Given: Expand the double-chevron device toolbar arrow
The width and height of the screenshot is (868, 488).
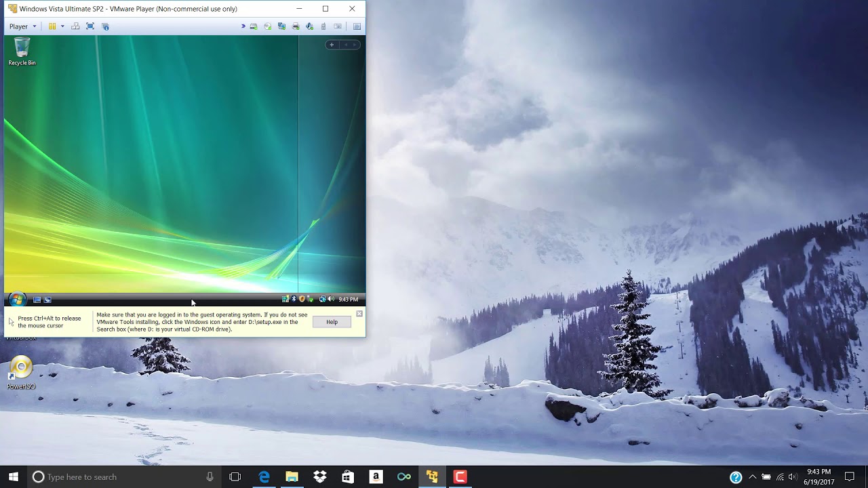Looking at the screenshot, I should tap(243, 26).
